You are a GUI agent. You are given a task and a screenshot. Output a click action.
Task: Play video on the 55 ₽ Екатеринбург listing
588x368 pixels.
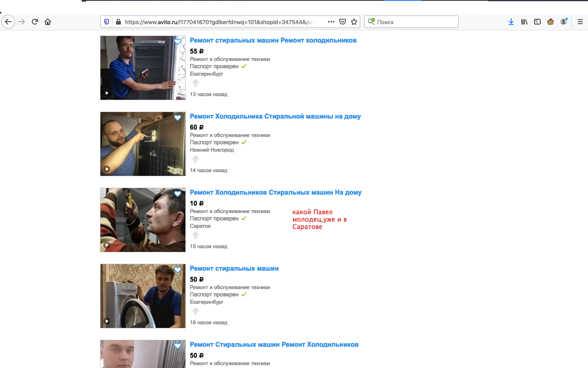(x=107, y=93)
